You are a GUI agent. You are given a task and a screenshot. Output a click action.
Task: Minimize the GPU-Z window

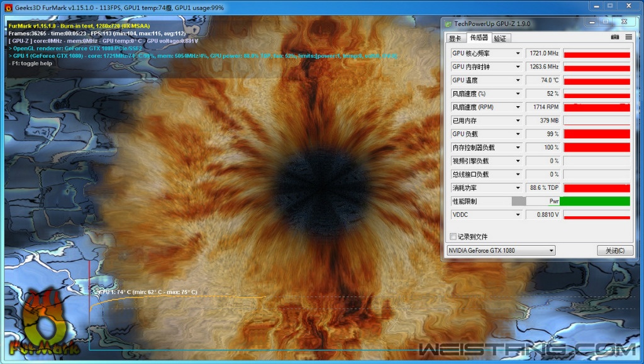(592, 22)
